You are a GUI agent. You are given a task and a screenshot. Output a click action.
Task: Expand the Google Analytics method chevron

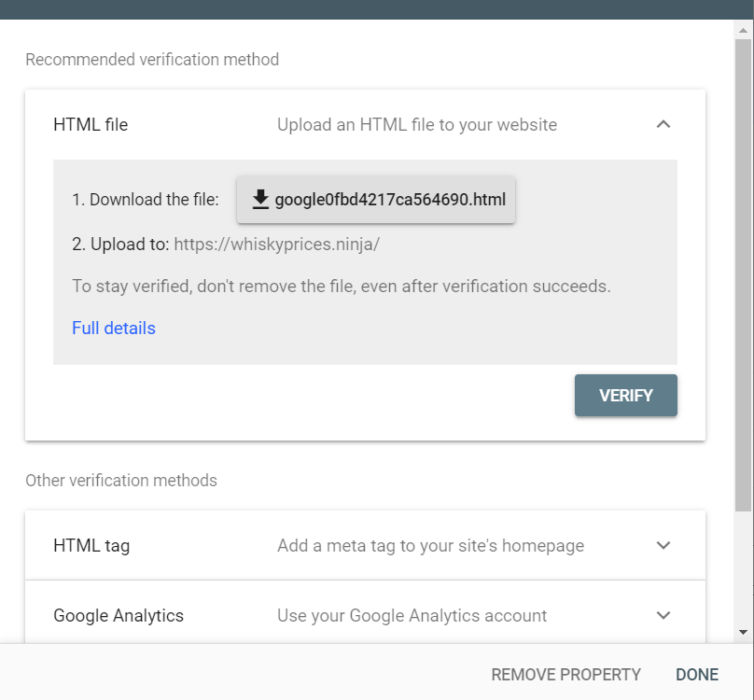pyautogui.click(x=663, y=615)
